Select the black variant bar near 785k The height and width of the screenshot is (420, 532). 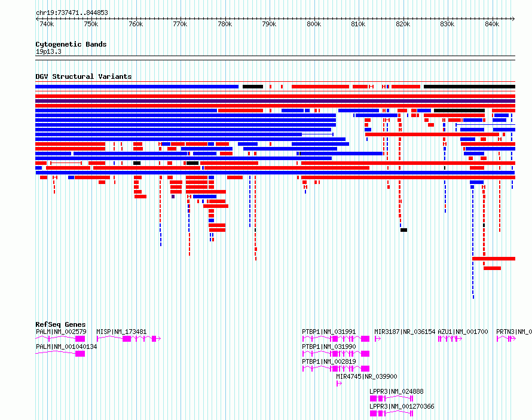point(253,87)
